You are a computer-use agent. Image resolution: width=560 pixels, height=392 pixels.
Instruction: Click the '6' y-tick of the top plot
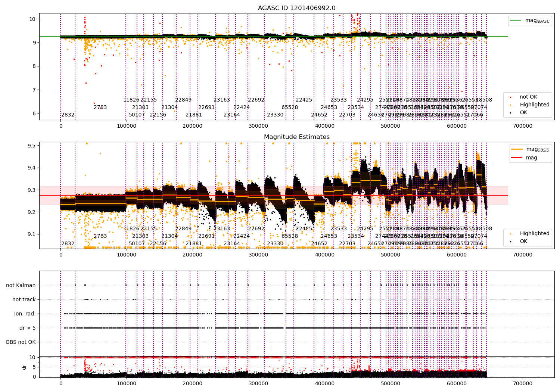click(34, 113)
